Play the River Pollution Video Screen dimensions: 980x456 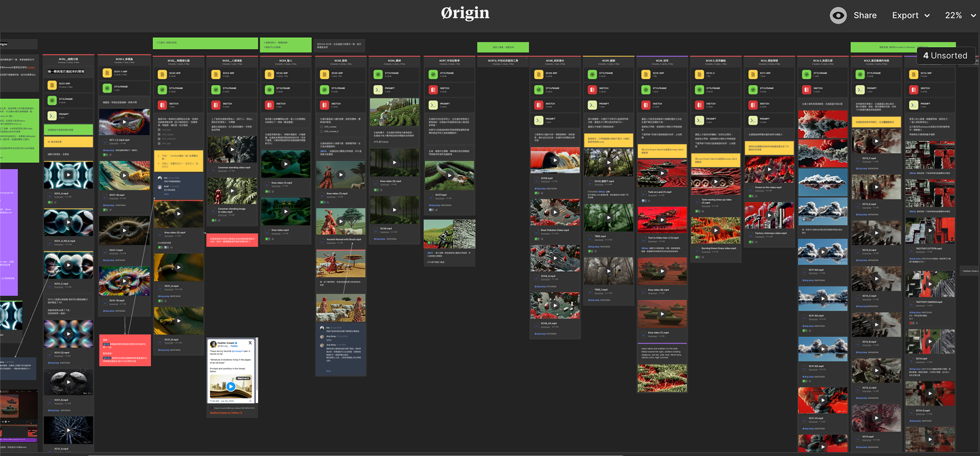555,212
